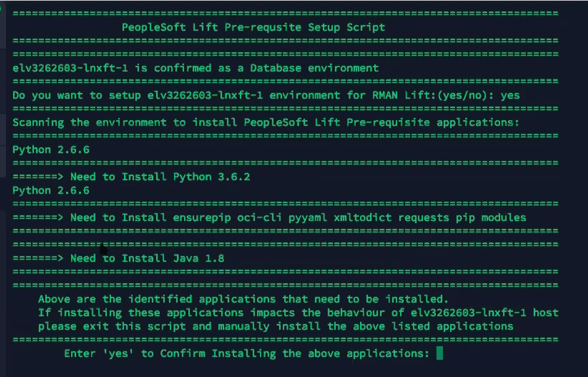This screenshot has width=588, height=377.
Task: Click the first 'Python 2.6.6' line
Action: click(x=51, y=150)
